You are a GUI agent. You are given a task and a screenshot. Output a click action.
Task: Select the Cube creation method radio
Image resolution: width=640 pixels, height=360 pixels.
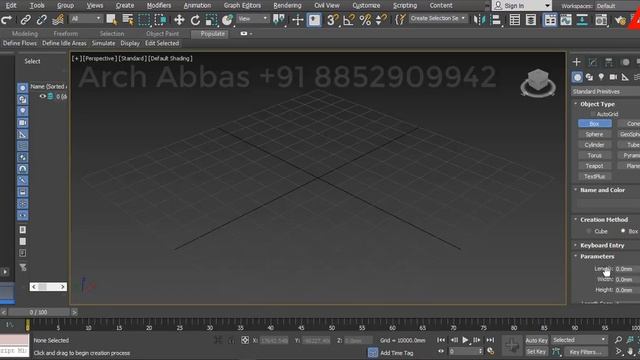click(x=588, y=231)
